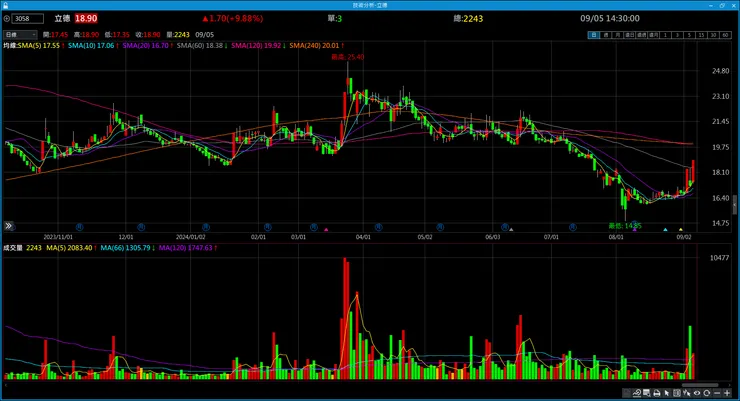
Task: Click the 低:17.35 low price value
Action: pyautogui.click(x=117, y=35)
